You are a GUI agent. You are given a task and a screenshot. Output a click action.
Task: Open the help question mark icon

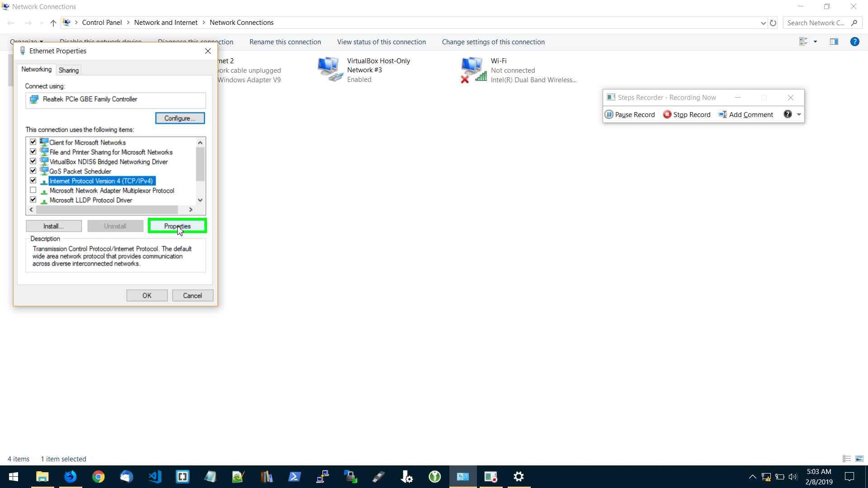click(x=854, y=42)
